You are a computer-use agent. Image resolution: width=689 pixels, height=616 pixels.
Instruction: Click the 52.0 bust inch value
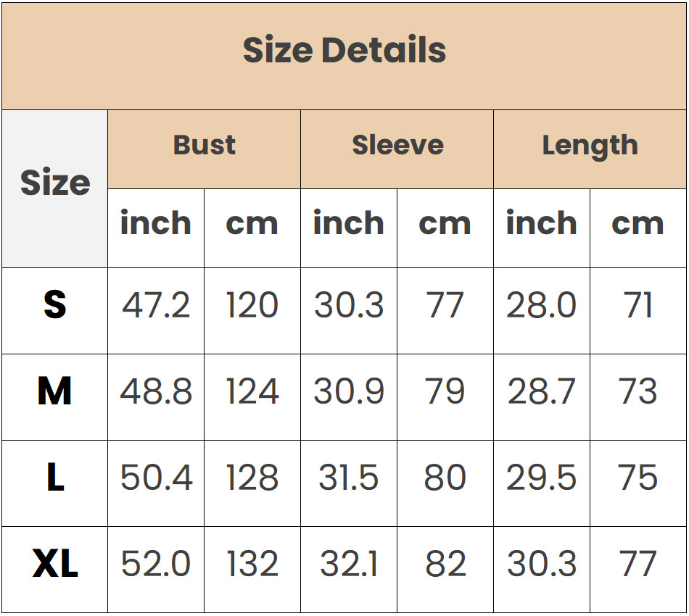coord(156,564)
